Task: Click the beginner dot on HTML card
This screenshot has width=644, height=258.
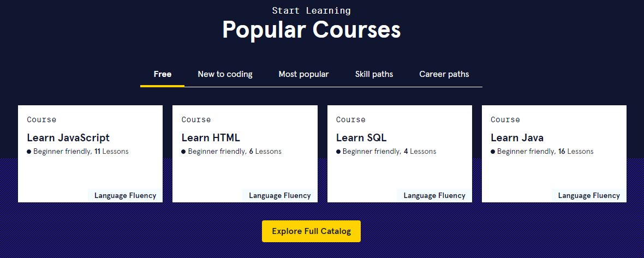Action: pyautogui.click(x=183, y=152)
